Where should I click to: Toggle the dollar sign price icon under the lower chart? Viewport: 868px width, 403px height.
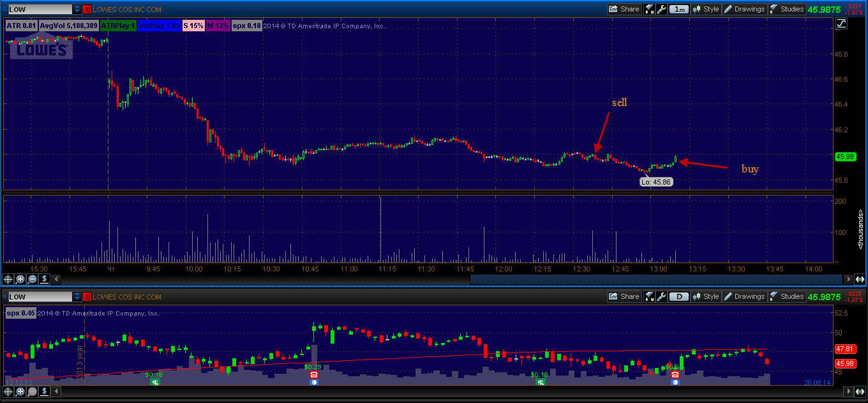pyautogui.click(x=45, y=392)
